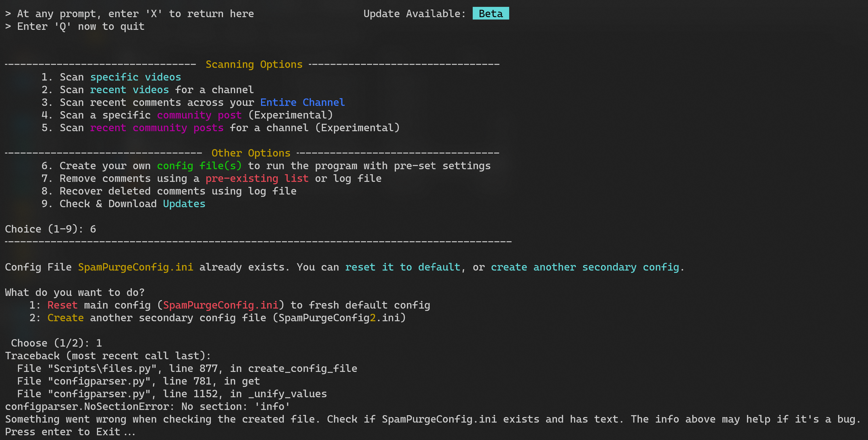
Task: Click yellow 'SpamPurgeConfig.ini' in already exists message
Action: [x=136, y=267]
